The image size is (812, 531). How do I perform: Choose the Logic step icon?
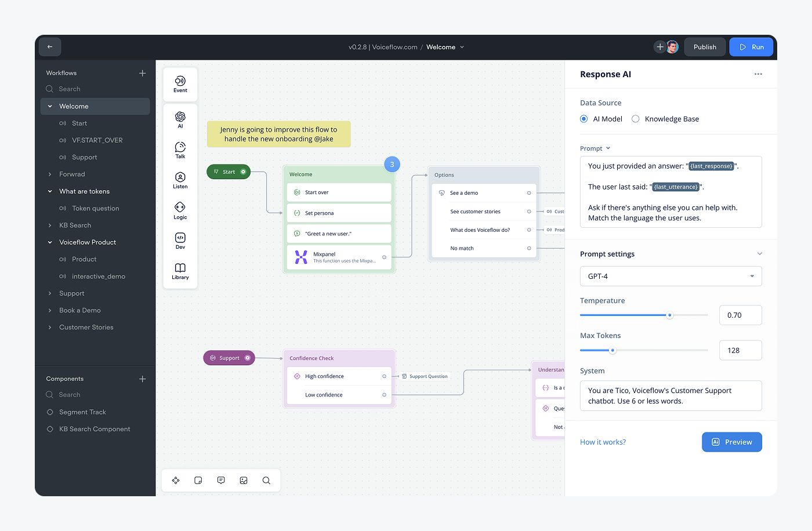coord(180,210)
